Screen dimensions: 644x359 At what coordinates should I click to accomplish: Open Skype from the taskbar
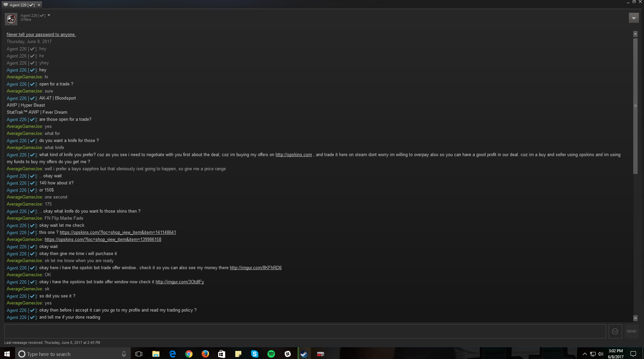click(x=254, y=354)
